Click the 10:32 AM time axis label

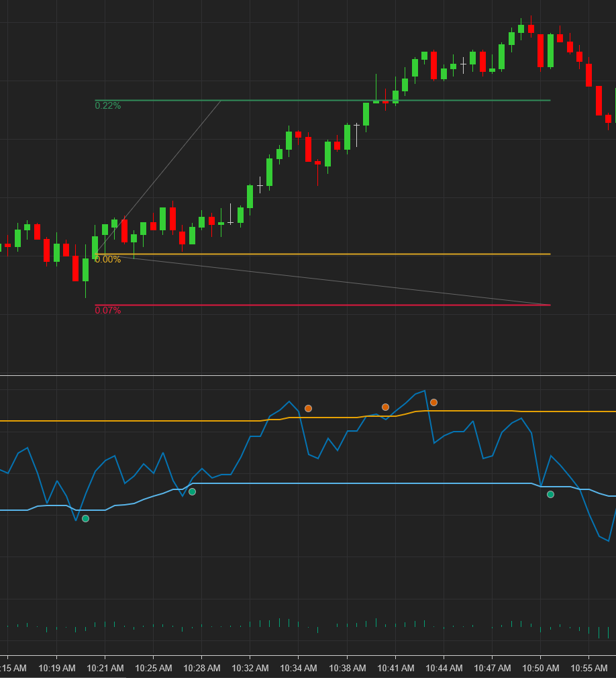click(x=250, y=669)
